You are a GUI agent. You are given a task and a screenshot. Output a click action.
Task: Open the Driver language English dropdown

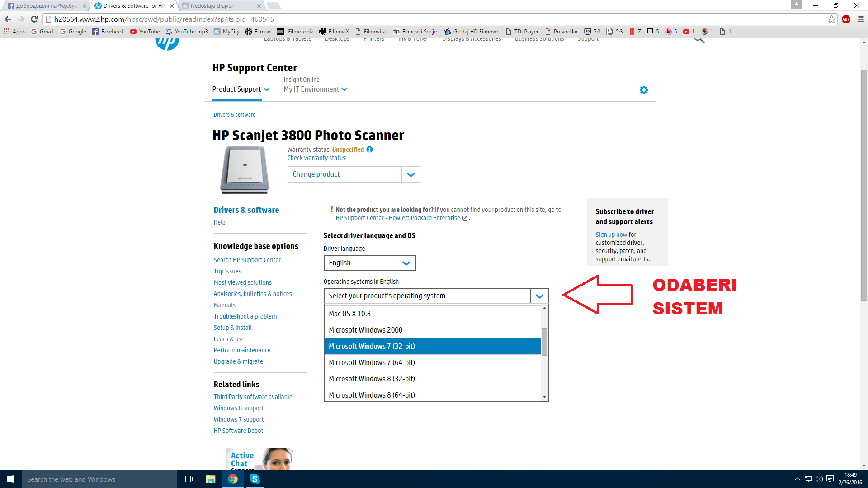[x=370, y=263]
